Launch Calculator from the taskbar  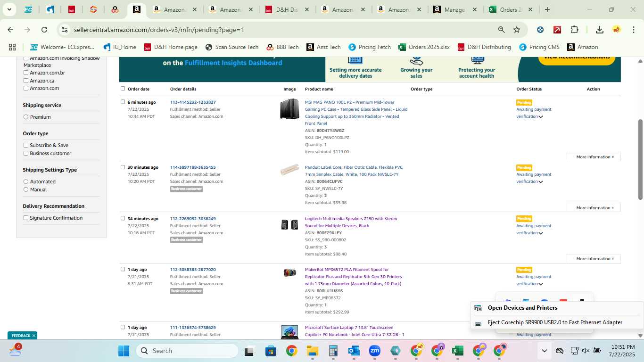tap(333, 351)
